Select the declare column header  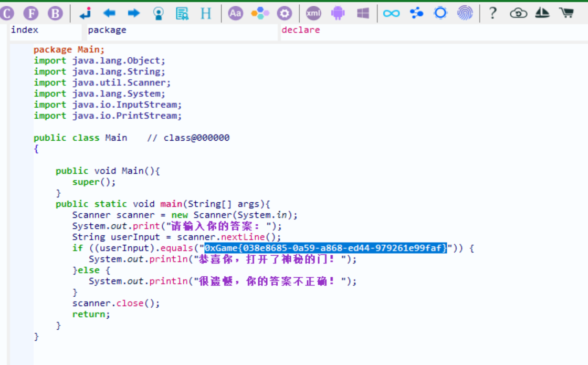(x=300, y=30)
